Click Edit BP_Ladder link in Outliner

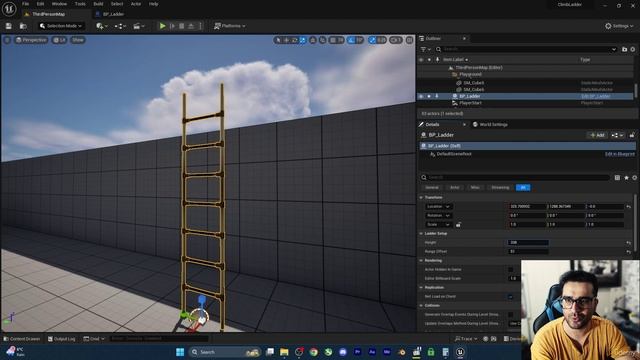coord(596,96)
